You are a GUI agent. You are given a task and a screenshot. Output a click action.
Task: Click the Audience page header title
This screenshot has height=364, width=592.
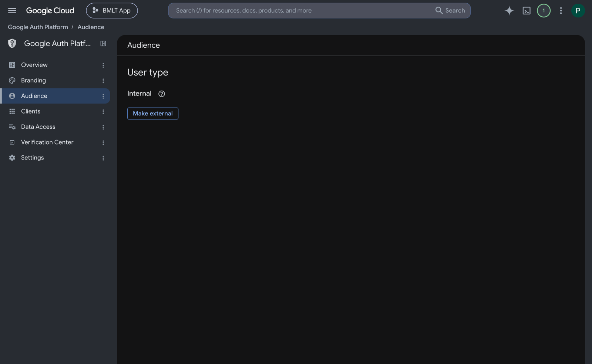[x=144, y=45]
